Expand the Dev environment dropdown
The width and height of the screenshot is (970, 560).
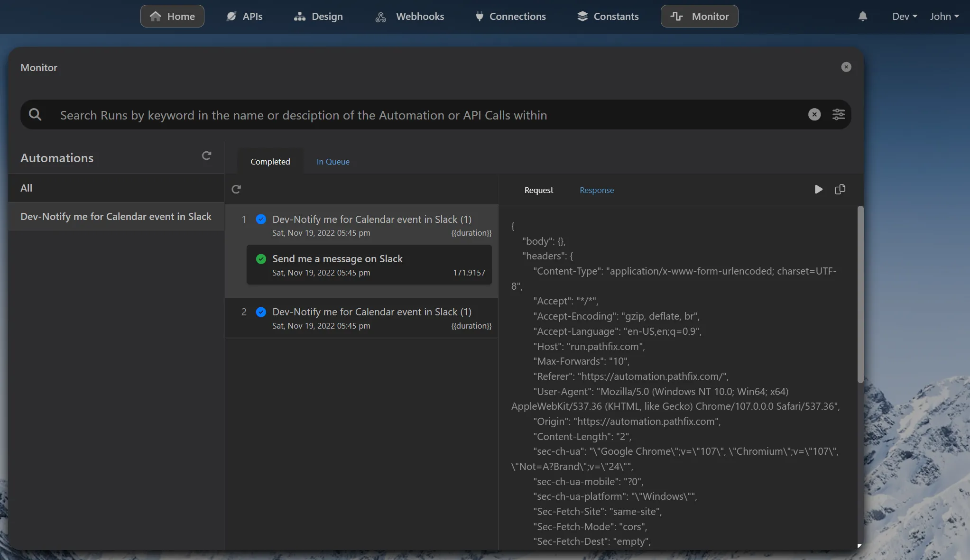click(x=905, y=17)
